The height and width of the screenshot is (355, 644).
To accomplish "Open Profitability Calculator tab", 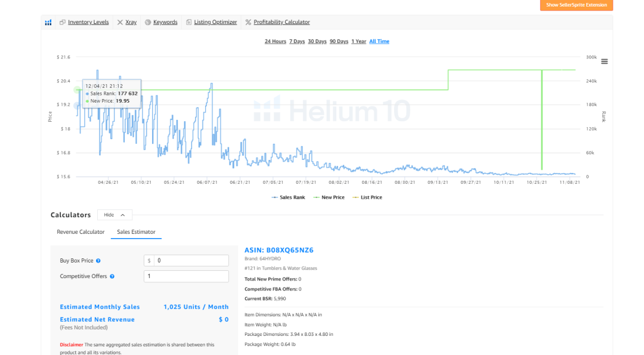I will (x=281, y=22).
